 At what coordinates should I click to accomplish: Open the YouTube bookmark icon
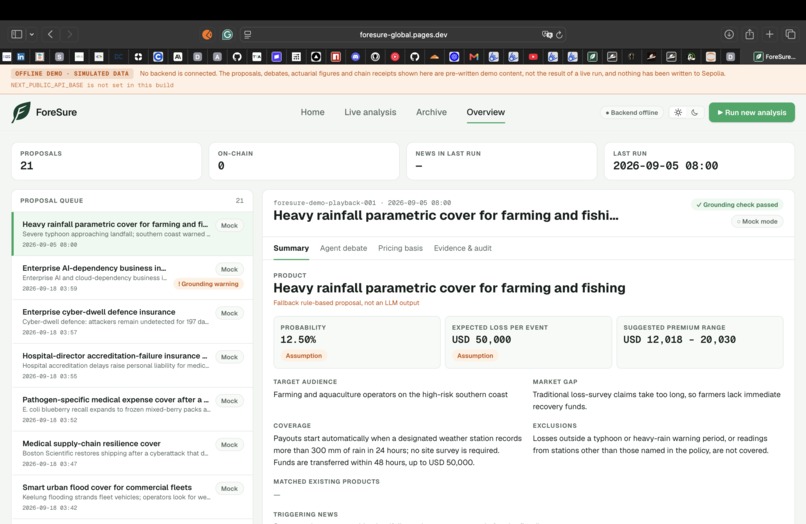[533, 57]
